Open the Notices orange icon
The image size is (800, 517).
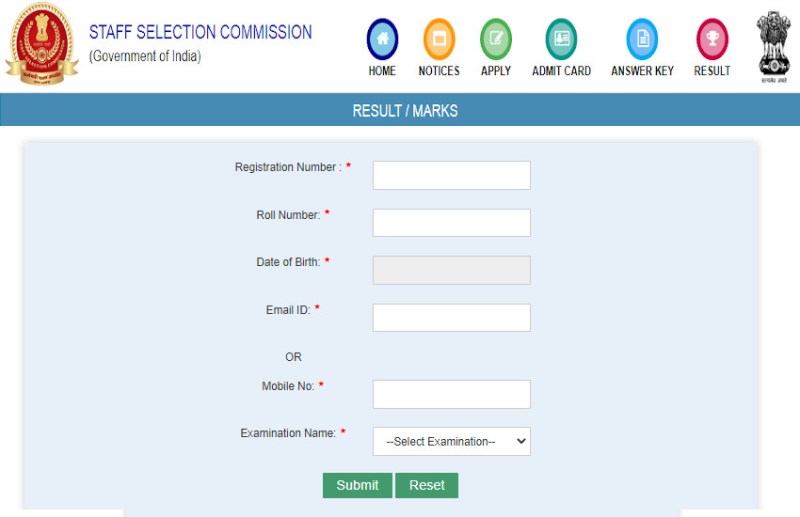coord(439,39)
